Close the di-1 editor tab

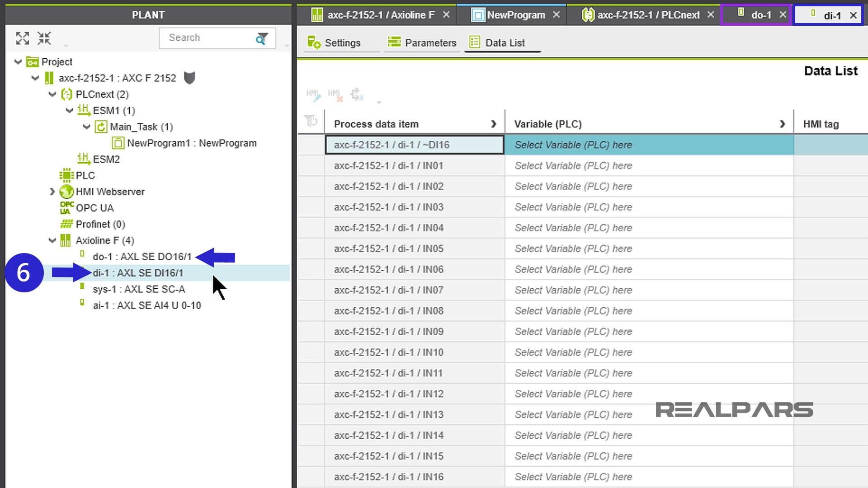point(853,15)
